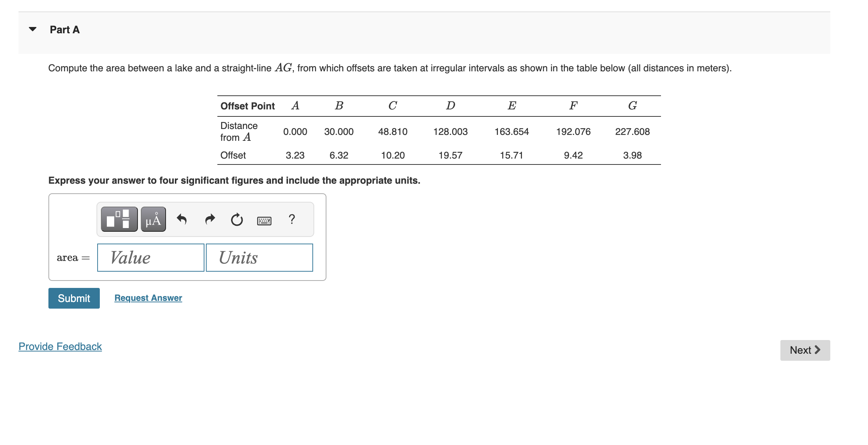Screen dimensions: 868x445
Task: Click inside the Value input field
Action: pyautogui.click(x=150, y=257)
